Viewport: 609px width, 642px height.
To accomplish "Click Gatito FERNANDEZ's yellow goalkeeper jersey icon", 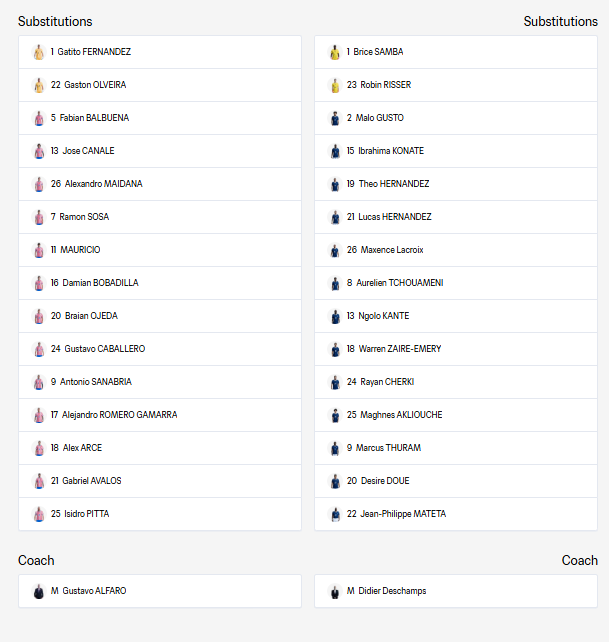I will coord(39,52).
